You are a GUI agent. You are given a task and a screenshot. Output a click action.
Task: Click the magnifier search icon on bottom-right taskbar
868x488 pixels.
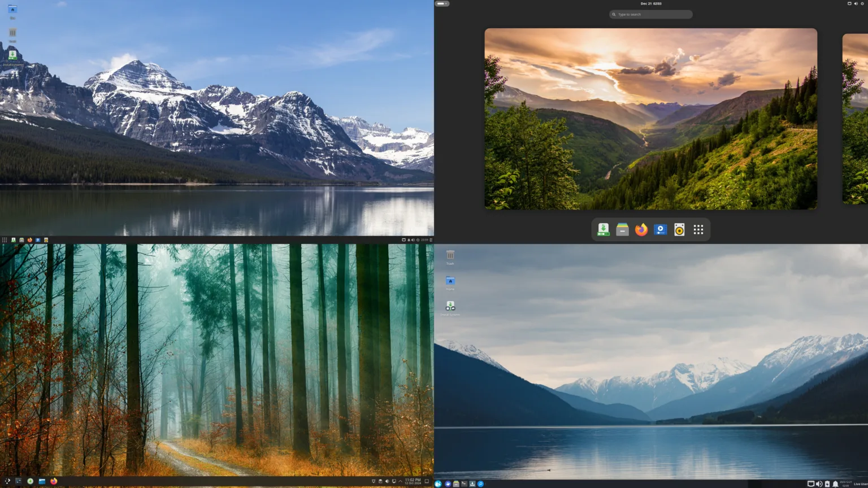480,483
